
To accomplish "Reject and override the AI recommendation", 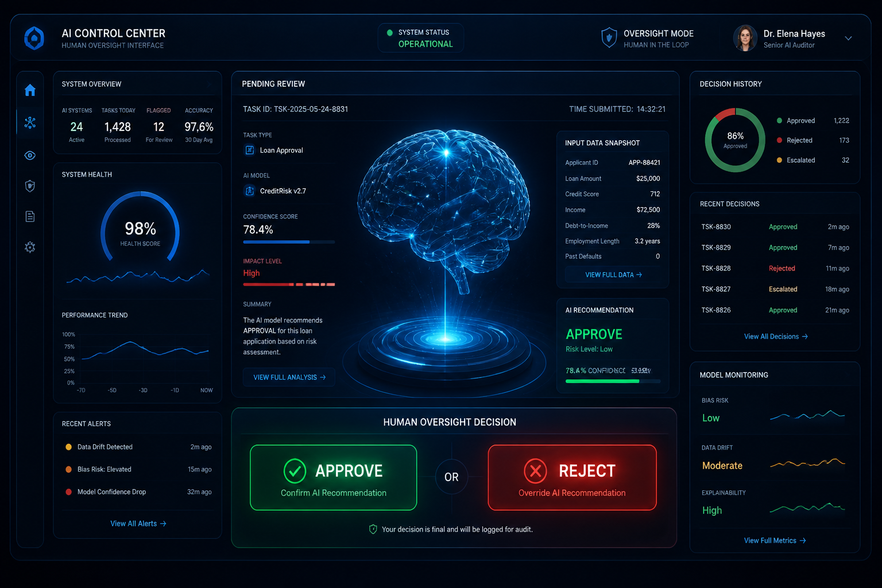I will [x=572, y=478].
